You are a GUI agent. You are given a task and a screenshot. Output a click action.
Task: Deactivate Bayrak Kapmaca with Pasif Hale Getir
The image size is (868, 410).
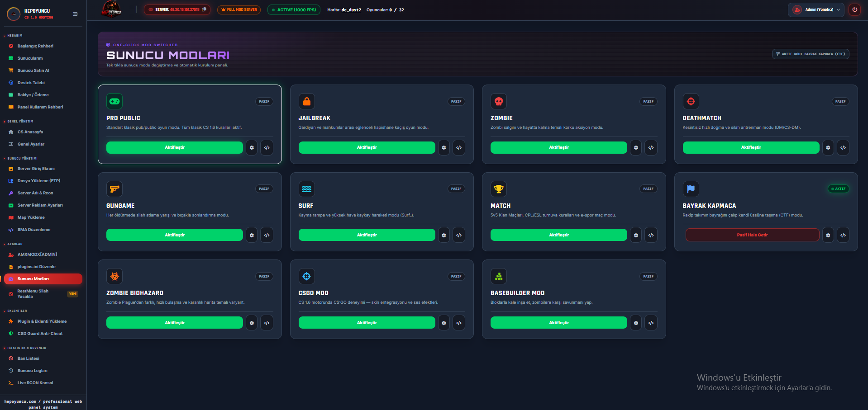(x=752, y=235)
